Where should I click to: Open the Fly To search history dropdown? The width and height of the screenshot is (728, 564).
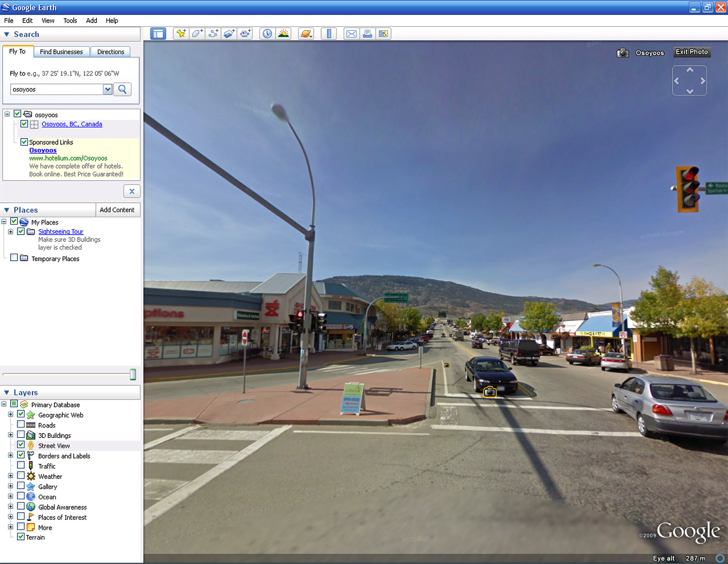pyautogui.click(x=107, y=89)
